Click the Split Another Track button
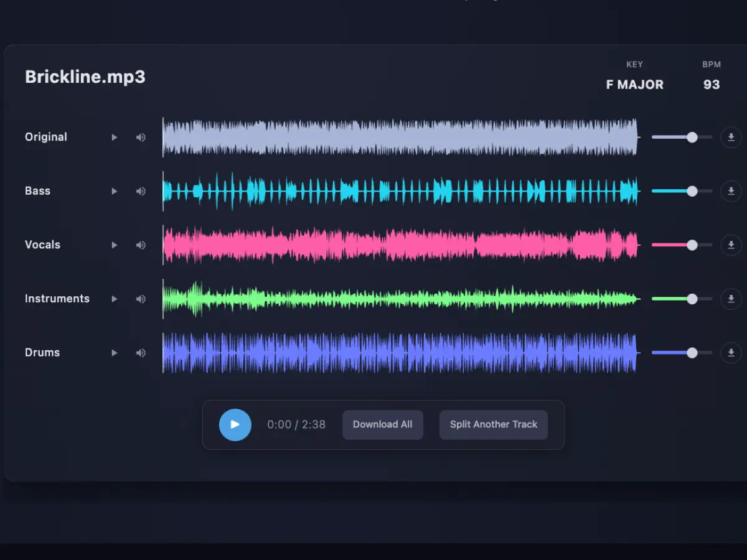Image resolution: width=747 pixels, height=560 pixels. coord(493,424)
